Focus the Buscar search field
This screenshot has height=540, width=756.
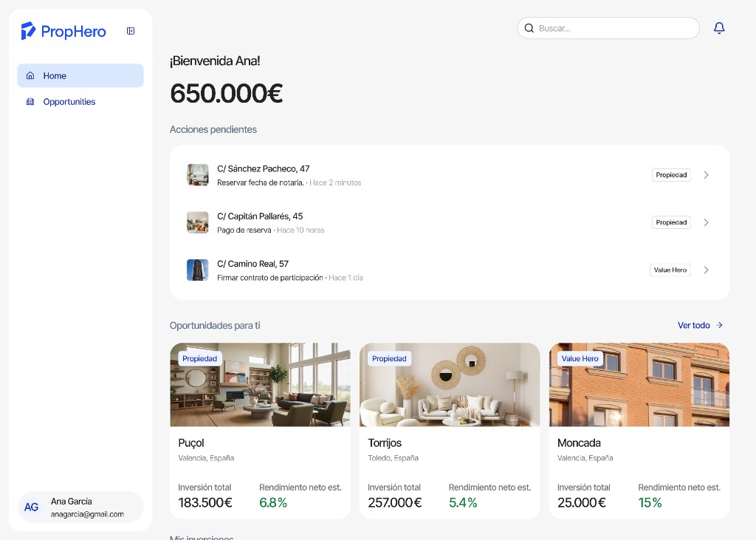(608, 28)
